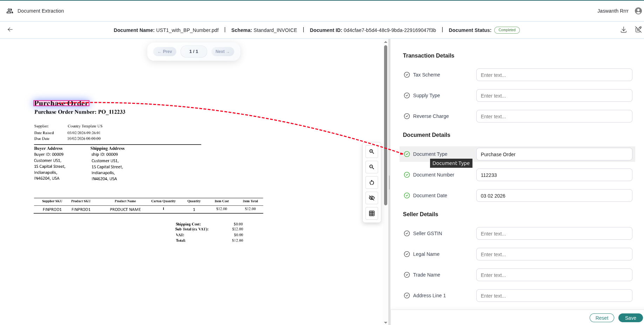This screenshot has height=325, width=644.
Task: Zoom out of the document preview
Action: point(371,167)
